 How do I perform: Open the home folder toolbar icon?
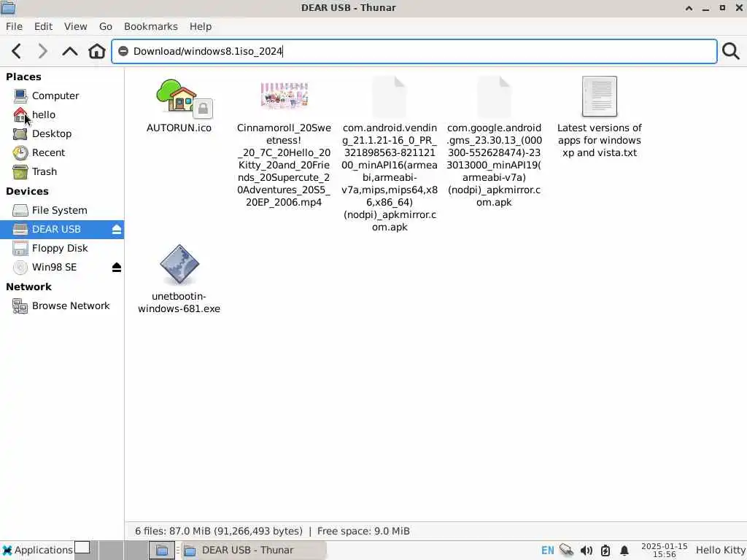tap(97, 51)
